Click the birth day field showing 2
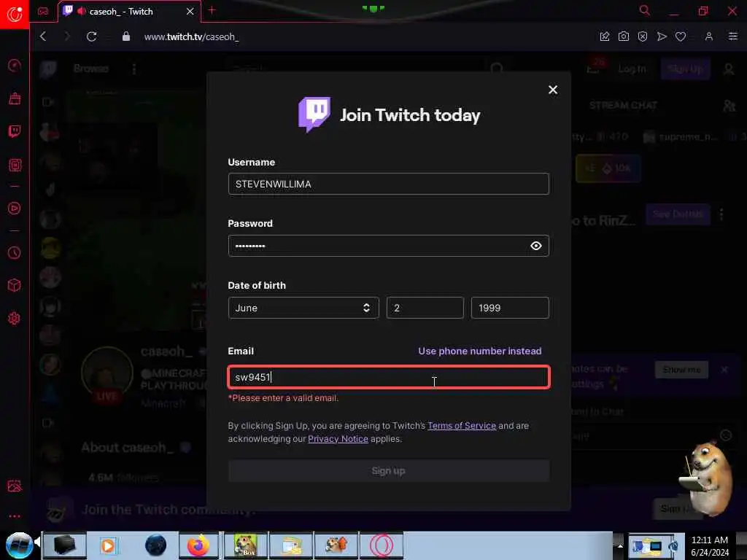 (x=425, y=308)
